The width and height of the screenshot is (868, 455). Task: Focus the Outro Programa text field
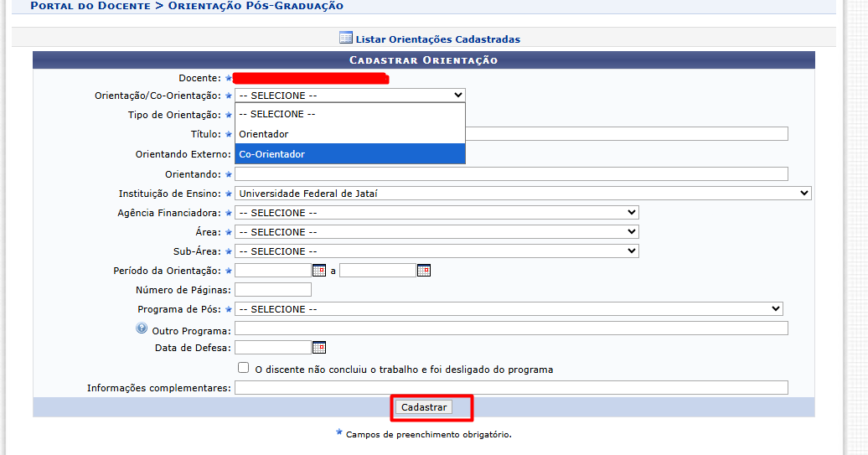click(x=511, y=328)
